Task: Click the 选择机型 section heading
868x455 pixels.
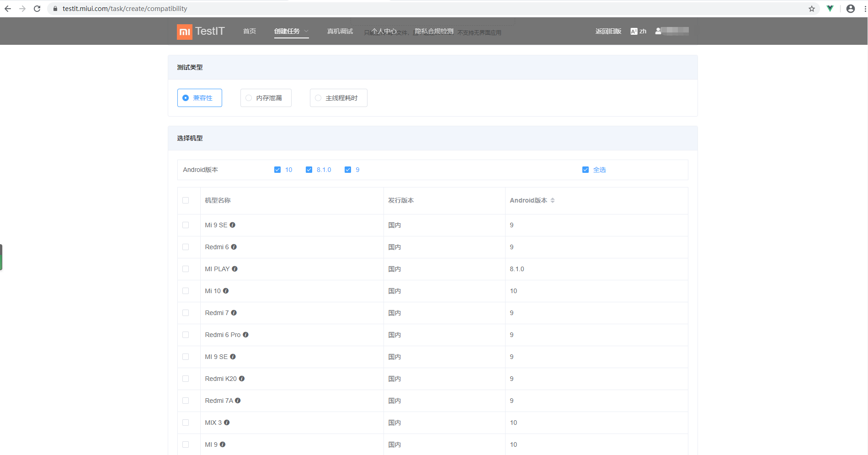Action: click(190, 138)
